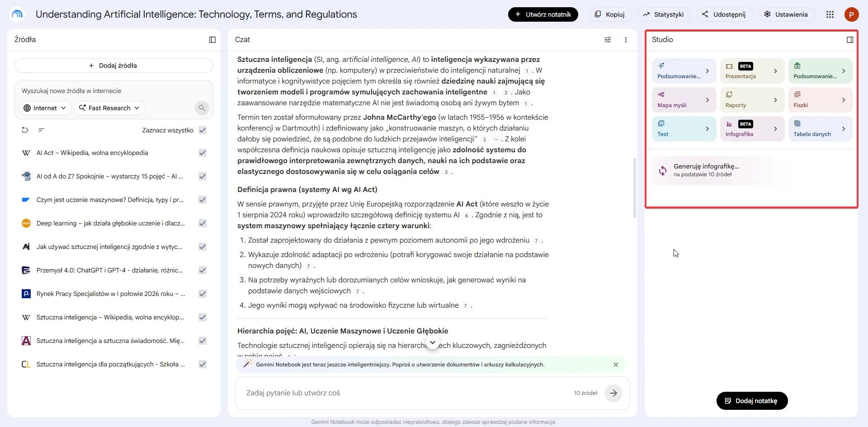Uncheck the Jak używać sztucznej inteligencji source
Screen dimensions: 868x427
tap(203, 247)
